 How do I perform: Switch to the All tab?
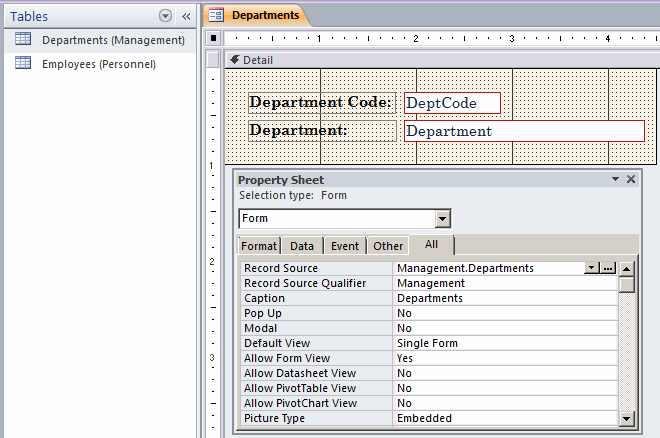431,244
